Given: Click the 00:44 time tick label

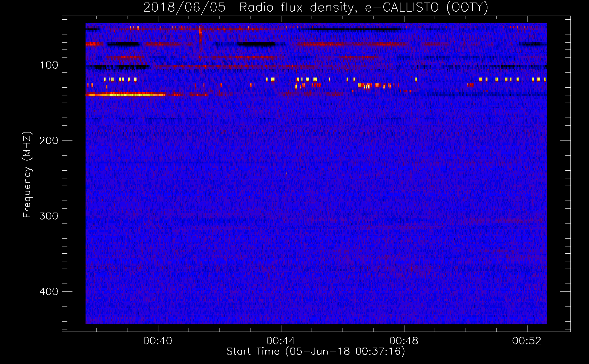Looking at the screenshot, I should point(281,341).
